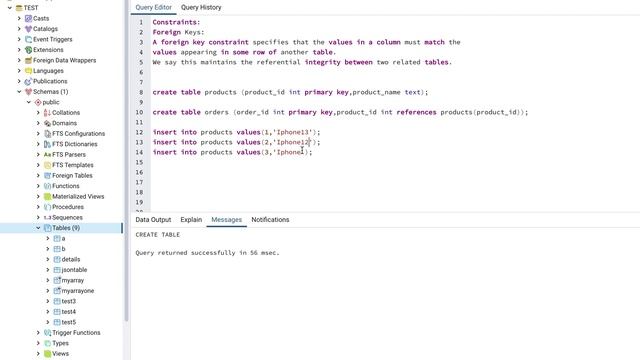The height and width of the screenshot is (360, 640).
Task: Click the Sequences icon
Action: pos(47,218)
